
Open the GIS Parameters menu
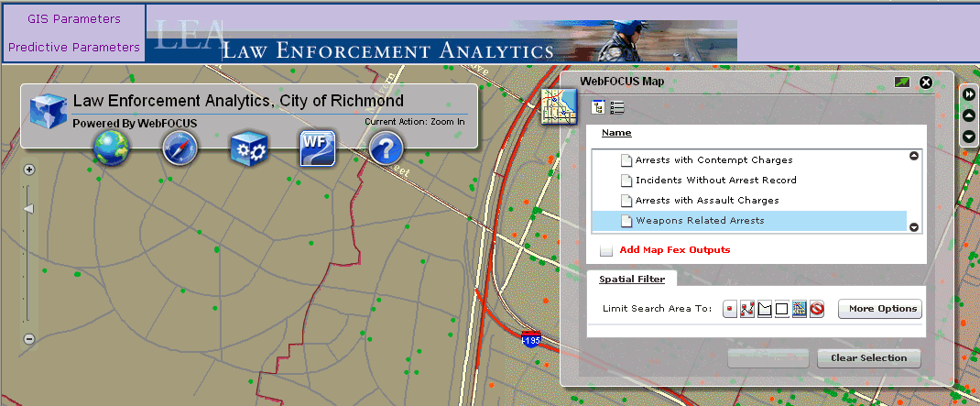pos(73,18)
